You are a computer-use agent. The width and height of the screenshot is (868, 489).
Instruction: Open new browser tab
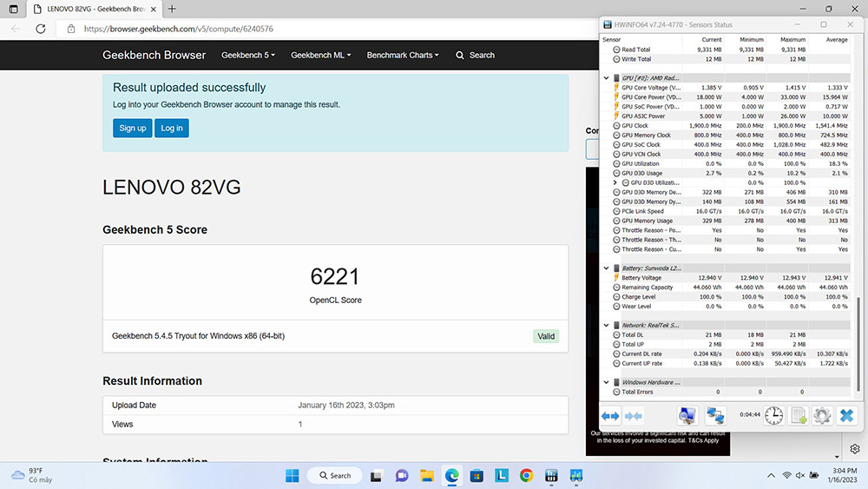tap(172, 9)
